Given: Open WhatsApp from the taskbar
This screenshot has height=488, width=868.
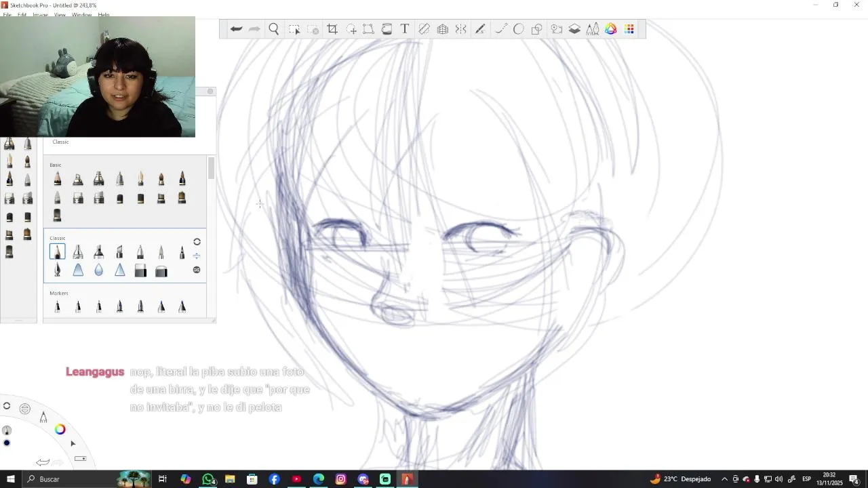Looking at the screenshot, I should pyautogui.click(x=208, y=479).
